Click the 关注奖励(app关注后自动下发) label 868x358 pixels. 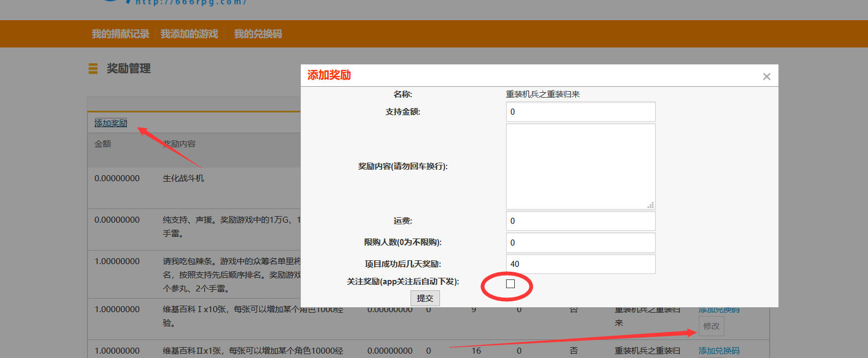pyautogui.click(x=403, y=282)
